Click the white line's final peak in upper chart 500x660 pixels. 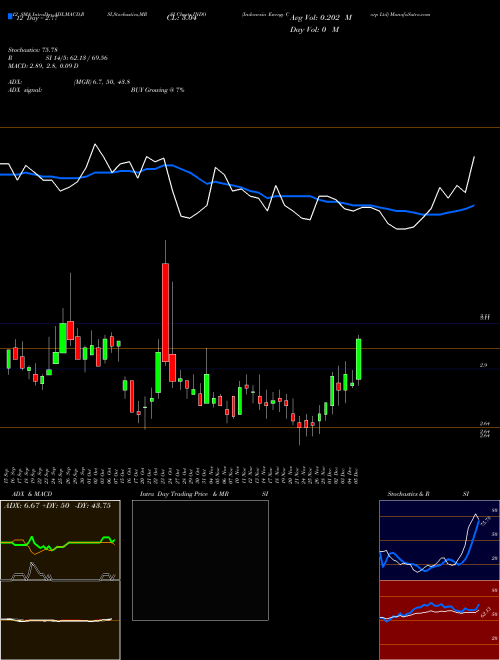[474, 157]
